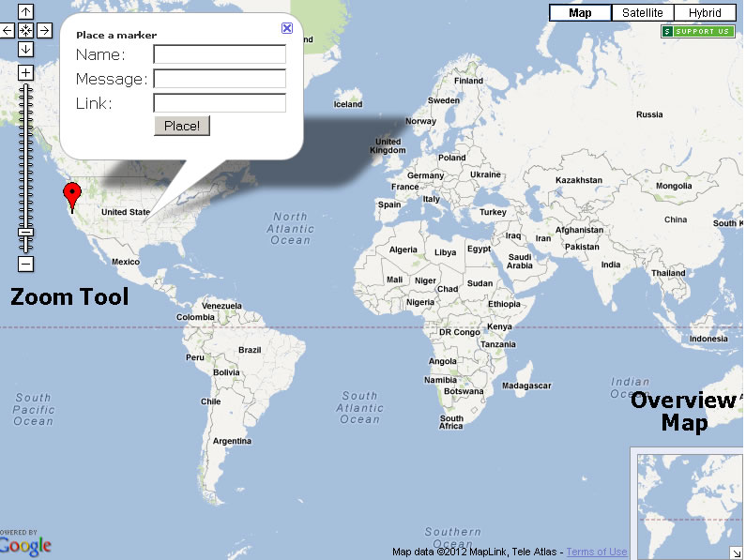
Task: Focus the Link input field
Action: click(x=220, y=103)
